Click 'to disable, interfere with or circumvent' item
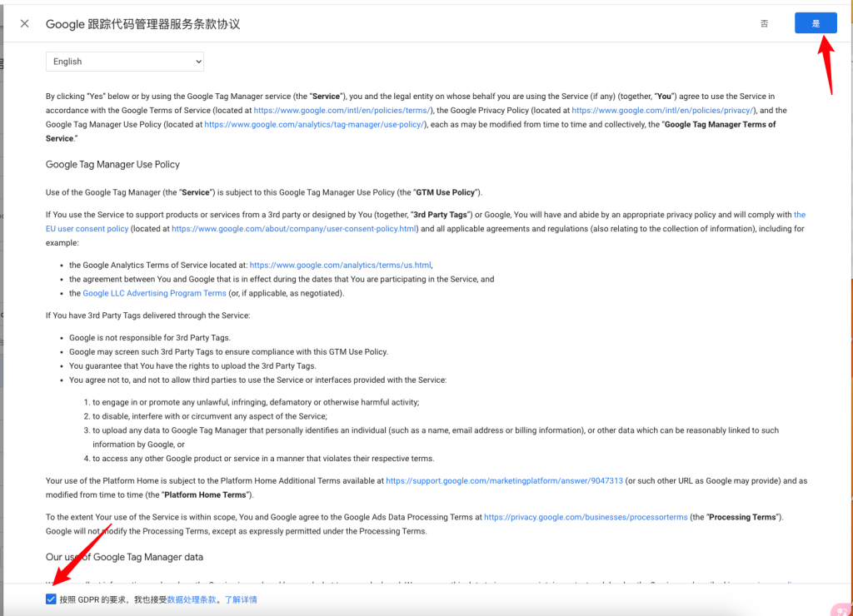Viewport: 853px width, 616px height. [x=210, y=416]
